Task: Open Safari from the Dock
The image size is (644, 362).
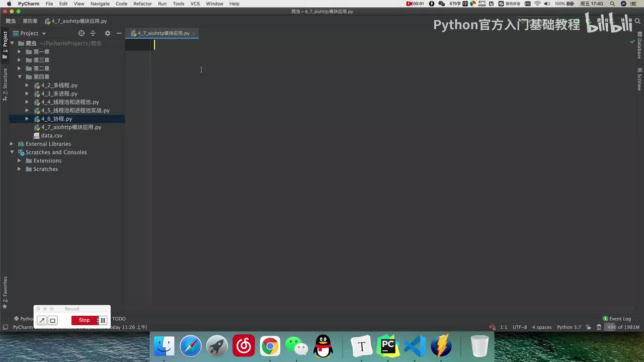Action: (191, 346)
